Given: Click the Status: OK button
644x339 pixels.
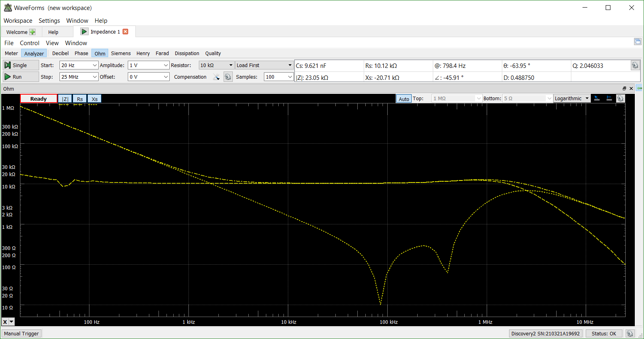Looking at the screenshot, I should click(x=604, y=333).
